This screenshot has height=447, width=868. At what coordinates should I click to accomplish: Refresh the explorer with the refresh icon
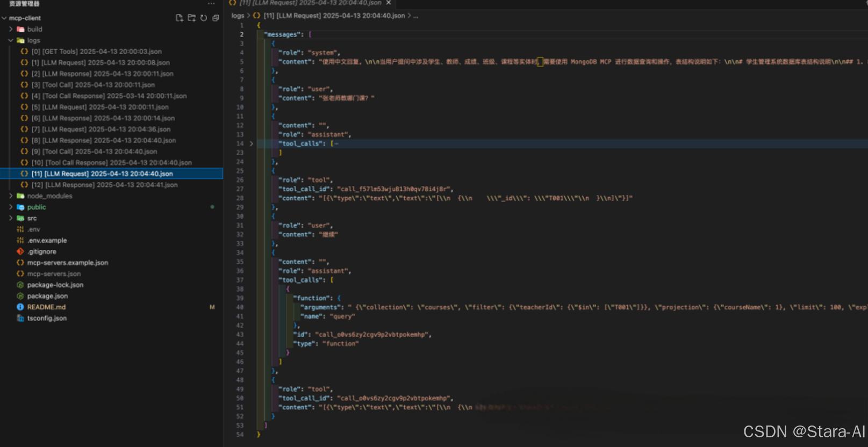click(204, 18)
